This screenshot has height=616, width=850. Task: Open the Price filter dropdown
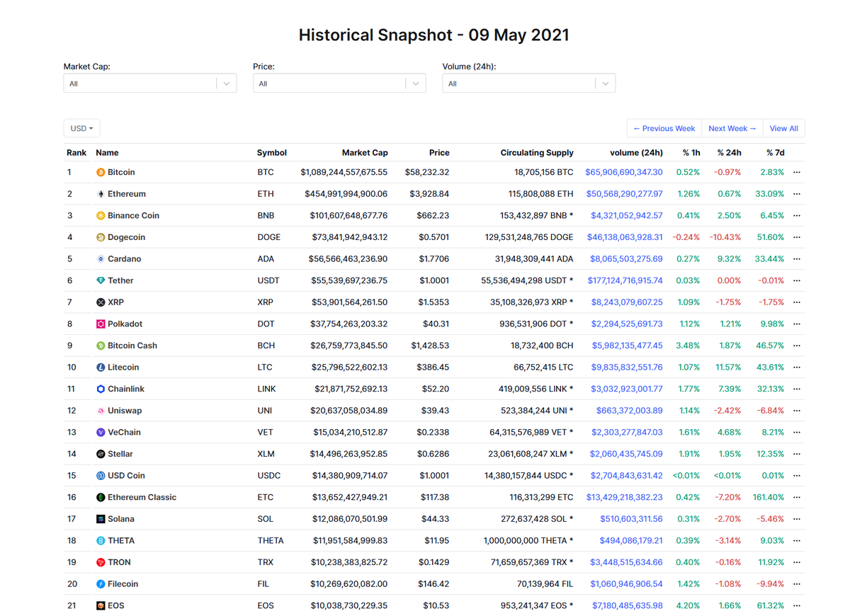(x=339, y=83)
